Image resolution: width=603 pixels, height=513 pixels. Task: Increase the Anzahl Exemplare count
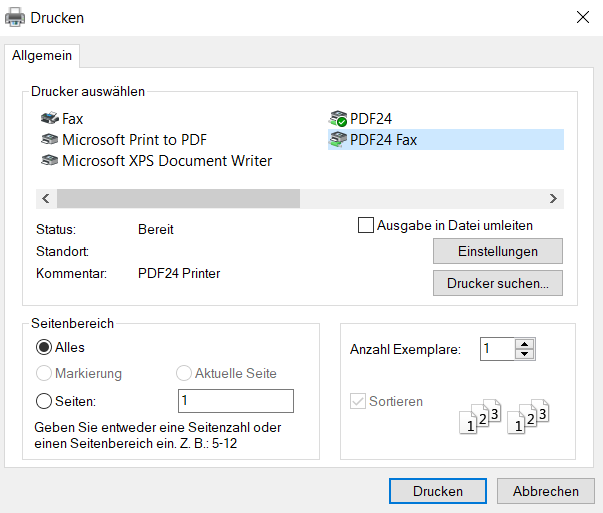click(525, 344)
